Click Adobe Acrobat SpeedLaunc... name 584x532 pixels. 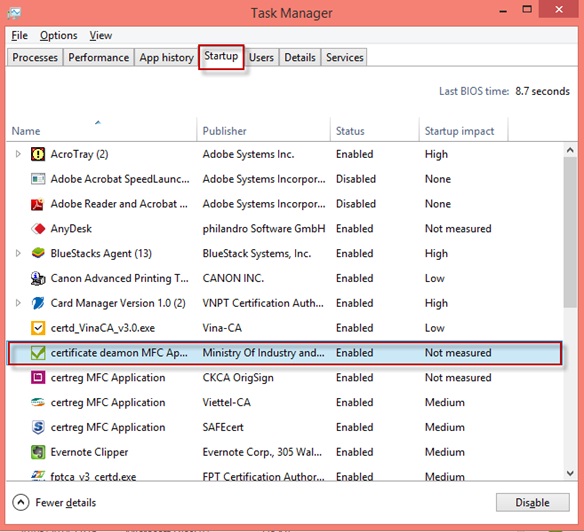[120, 179]
